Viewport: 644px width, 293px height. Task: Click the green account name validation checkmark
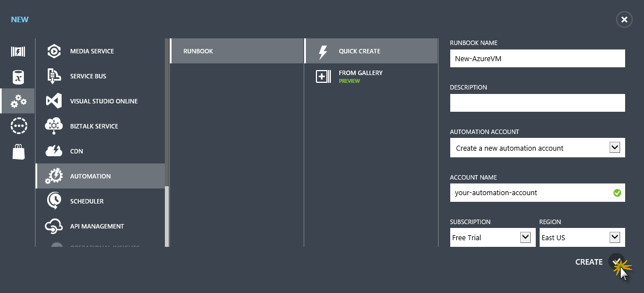(x=617, y=192)
